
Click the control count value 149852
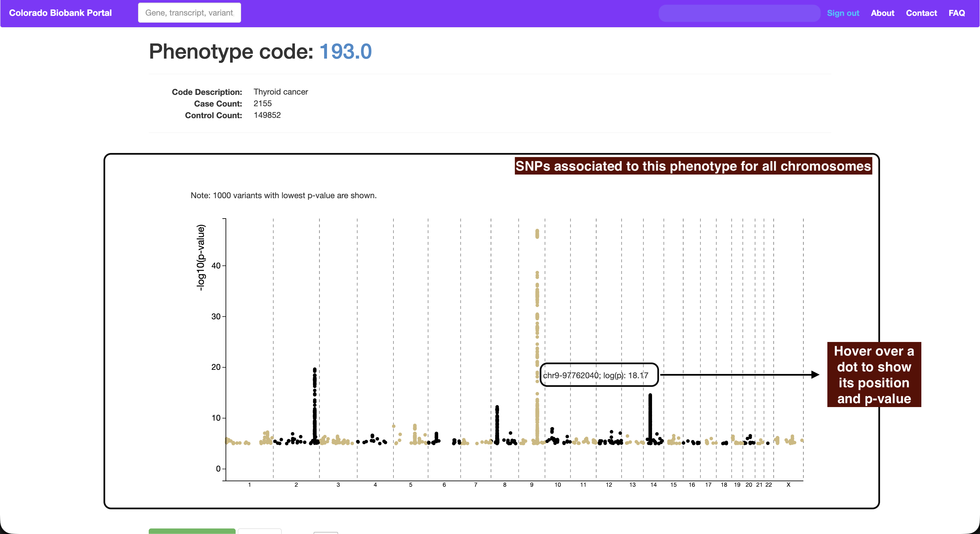(x=267, y=115)
